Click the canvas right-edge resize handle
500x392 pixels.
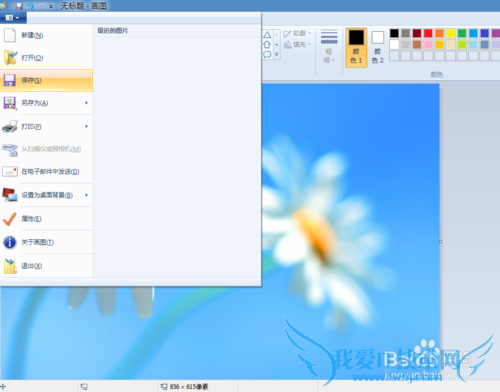pyautogui.click(x=441, y=241)
